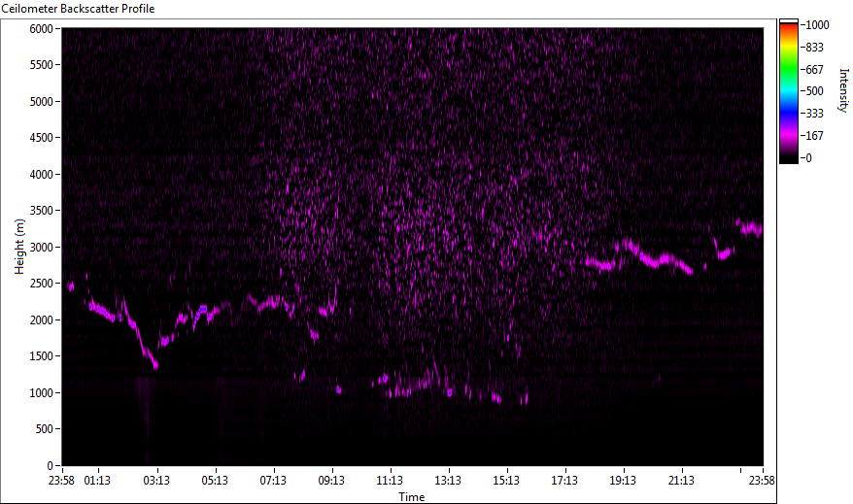Click the 17:13 time axis label
The height and width of the screenshot is (504, 853).
pos(564,481)
